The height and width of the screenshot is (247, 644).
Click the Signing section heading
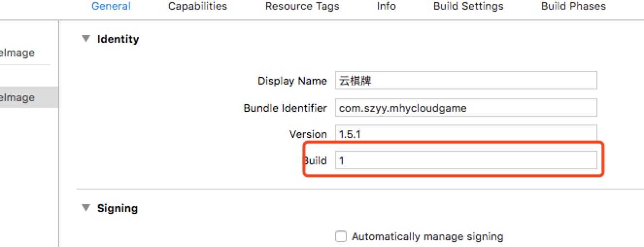118,208
